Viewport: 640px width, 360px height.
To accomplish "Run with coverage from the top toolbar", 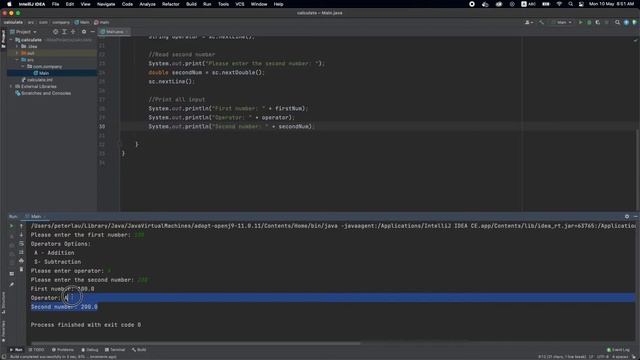I will [x=598, y=22].
